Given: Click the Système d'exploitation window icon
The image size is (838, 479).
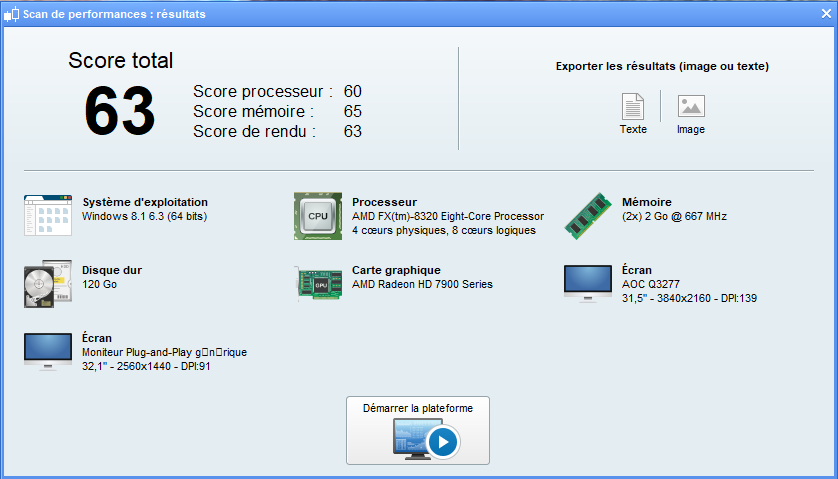Looking at the screenshot, I should (48, 215).
